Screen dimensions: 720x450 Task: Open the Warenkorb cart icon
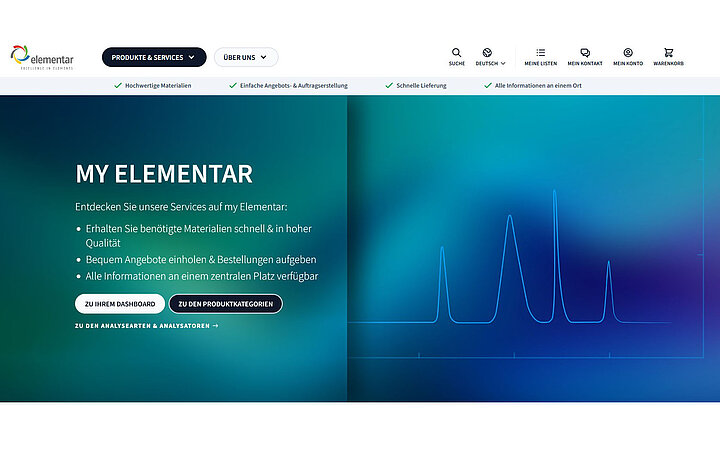click(669, 52)
